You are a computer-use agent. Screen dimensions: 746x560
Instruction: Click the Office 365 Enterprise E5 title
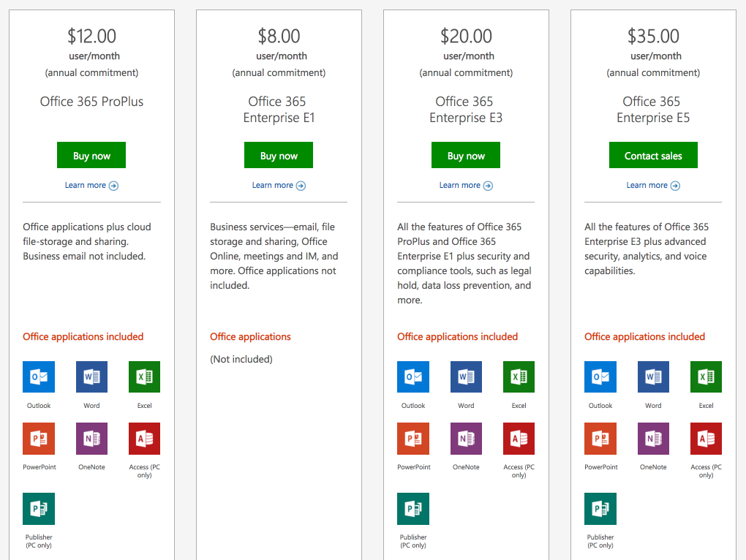point(653,110)
